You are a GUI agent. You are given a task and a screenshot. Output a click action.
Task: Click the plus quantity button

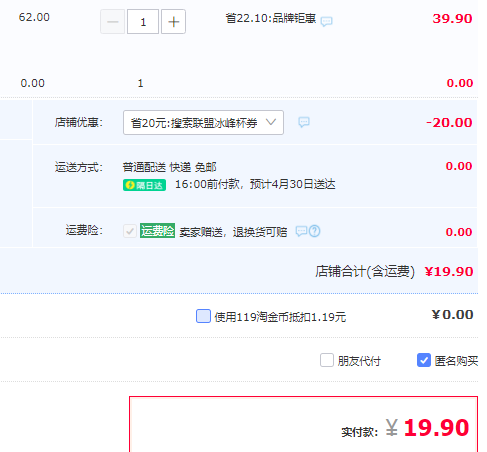173,22
